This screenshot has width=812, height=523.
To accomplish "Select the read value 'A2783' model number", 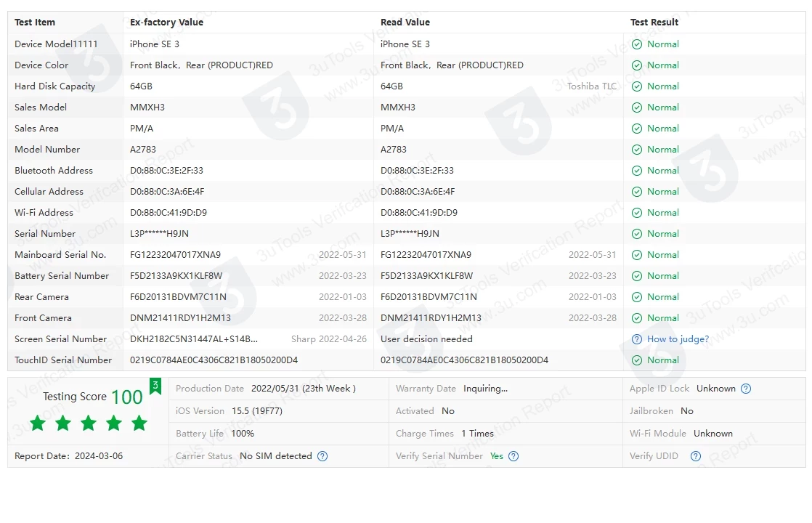I will click(x=394, y=150).
